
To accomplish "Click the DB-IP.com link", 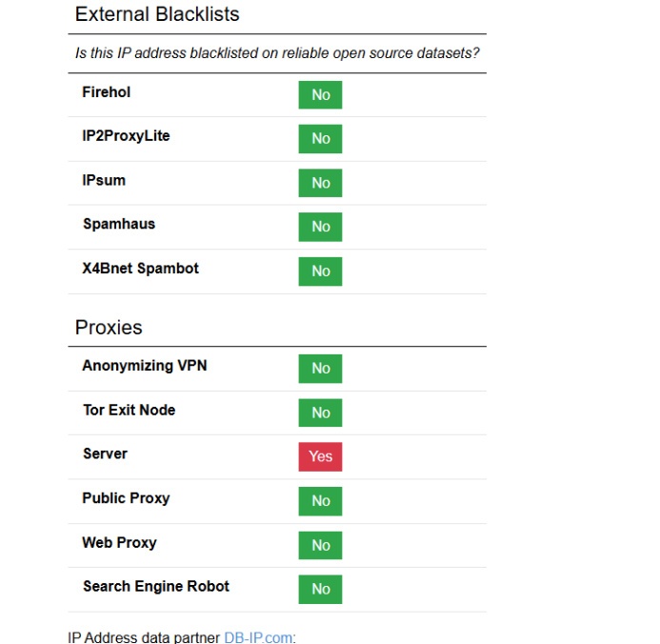I will pos(258,636).
